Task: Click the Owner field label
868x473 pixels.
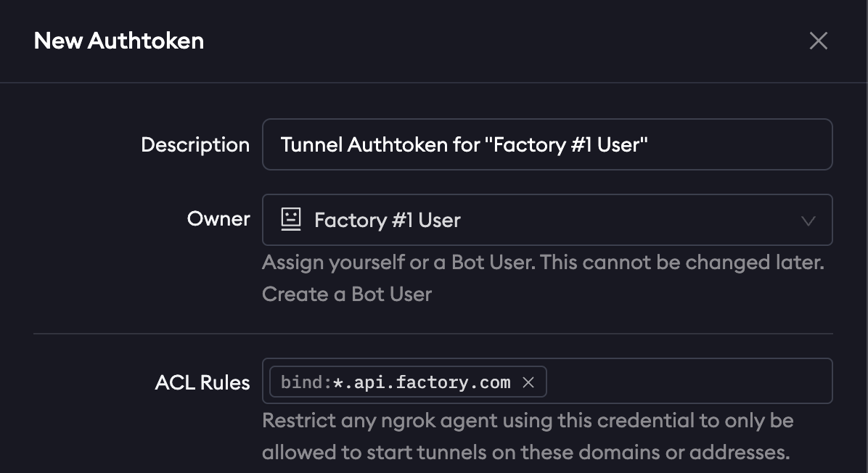Action: 218,218
